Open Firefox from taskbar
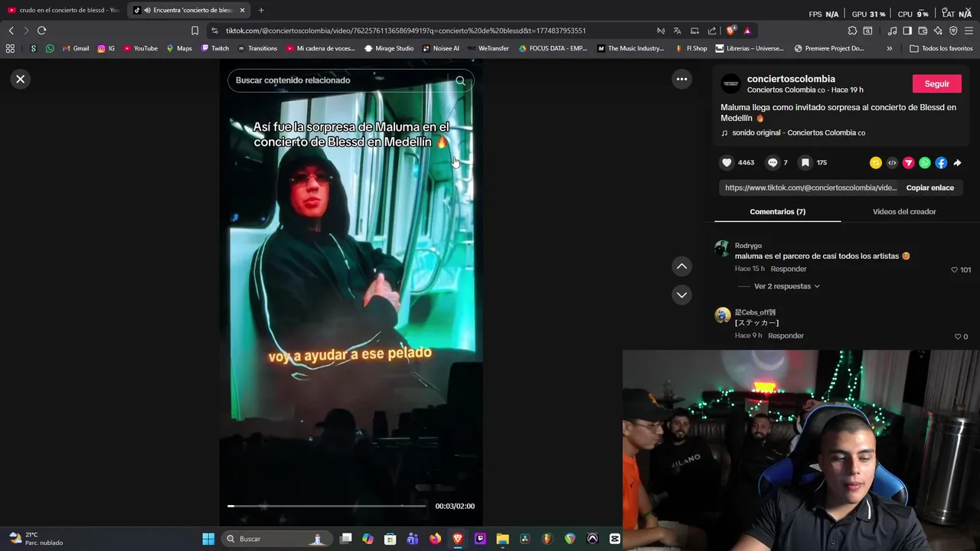 pos(436,539)
